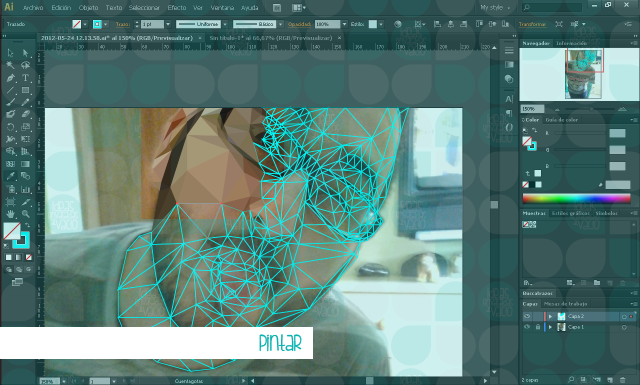Viewport: 640px width, 385px height.
Task: Pick the Magic Wand tool
Action: 10,65
